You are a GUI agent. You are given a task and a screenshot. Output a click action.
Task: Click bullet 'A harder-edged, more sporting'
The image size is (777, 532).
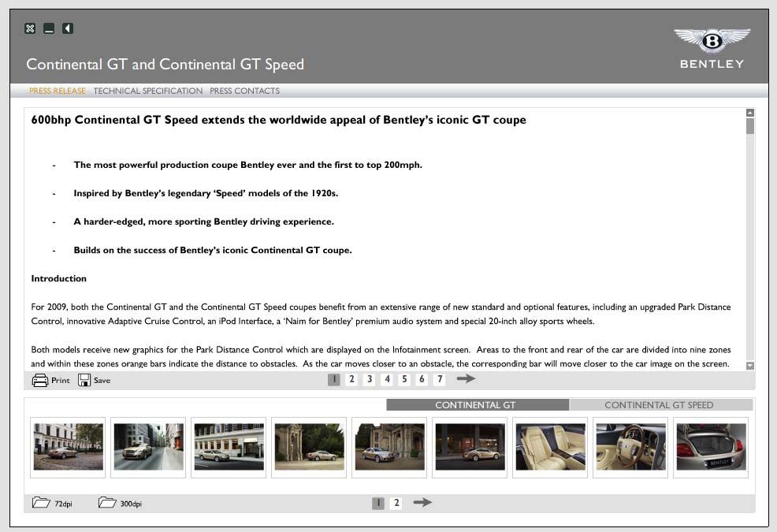(x=203, y=221)
